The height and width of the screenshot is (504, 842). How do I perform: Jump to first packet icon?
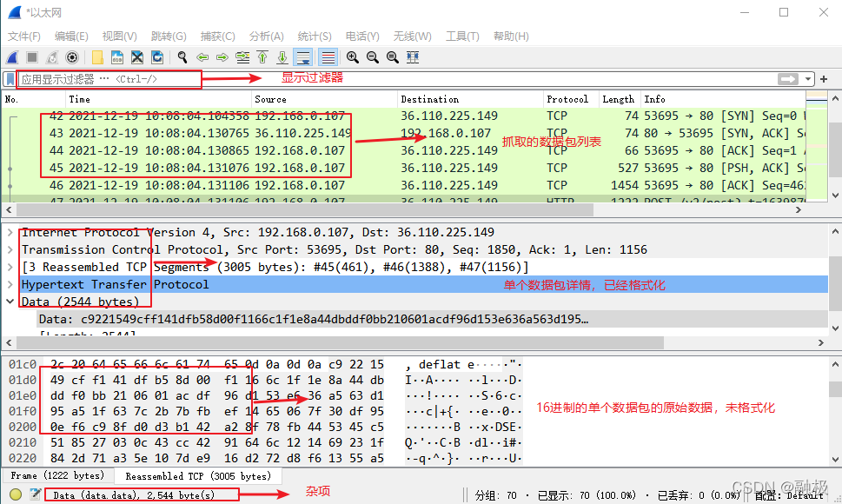pyautogui.click(x=262, y=57)
